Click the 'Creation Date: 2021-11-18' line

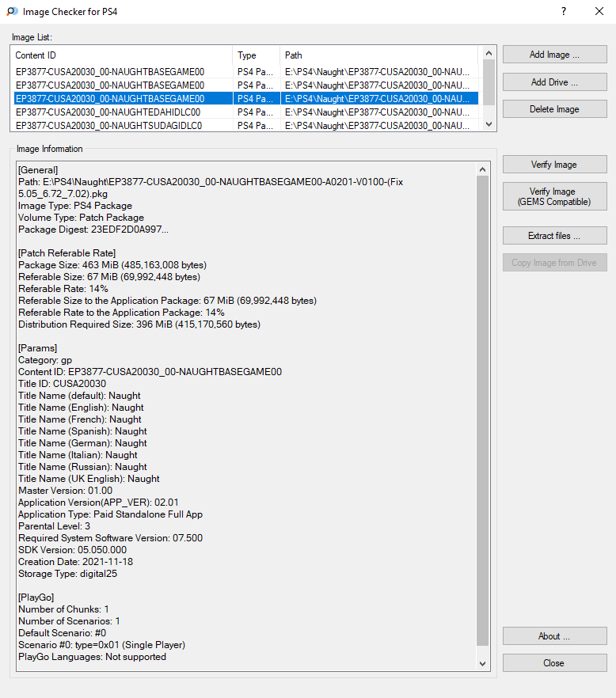pyautogui.click(x=76, y=562)
